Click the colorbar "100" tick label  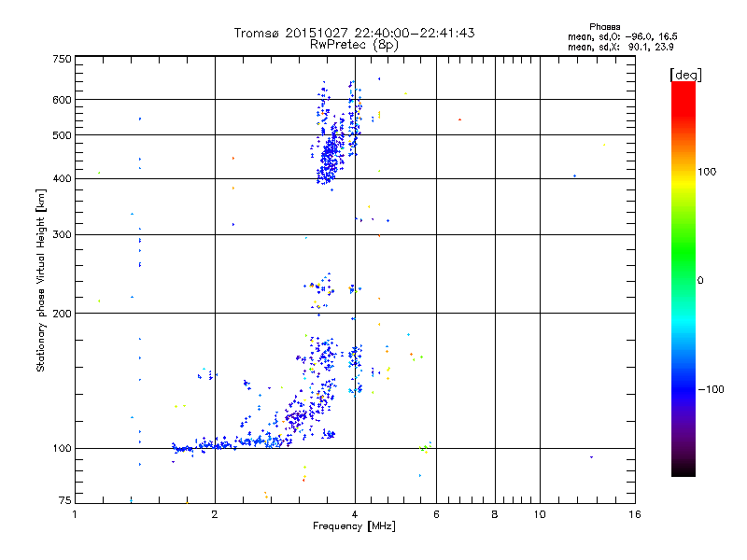click(x=707, y=172)
